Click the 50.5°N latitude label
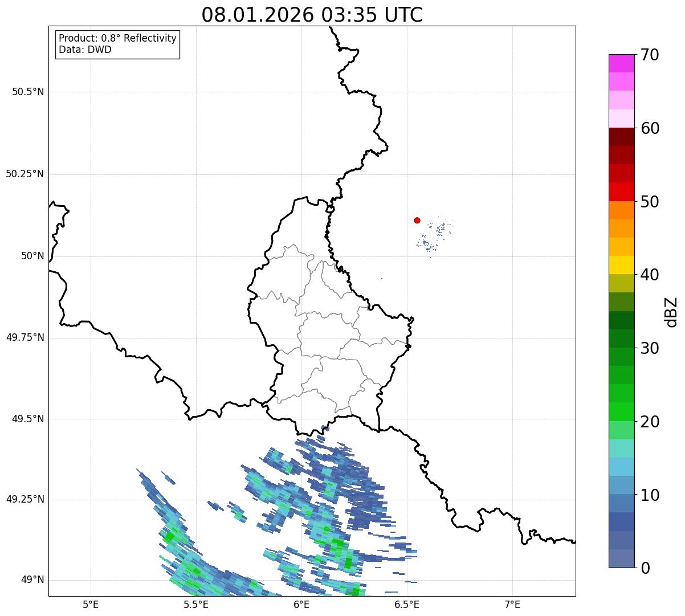685x616 pixels. (x=28, y=92)
